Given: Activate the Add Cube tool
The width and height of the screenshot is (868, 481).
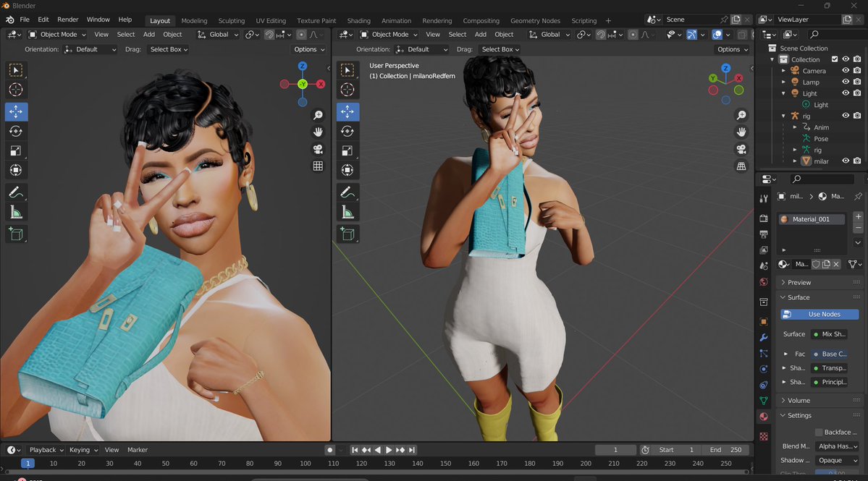Looking at the screenshot, I should [15, 234].
